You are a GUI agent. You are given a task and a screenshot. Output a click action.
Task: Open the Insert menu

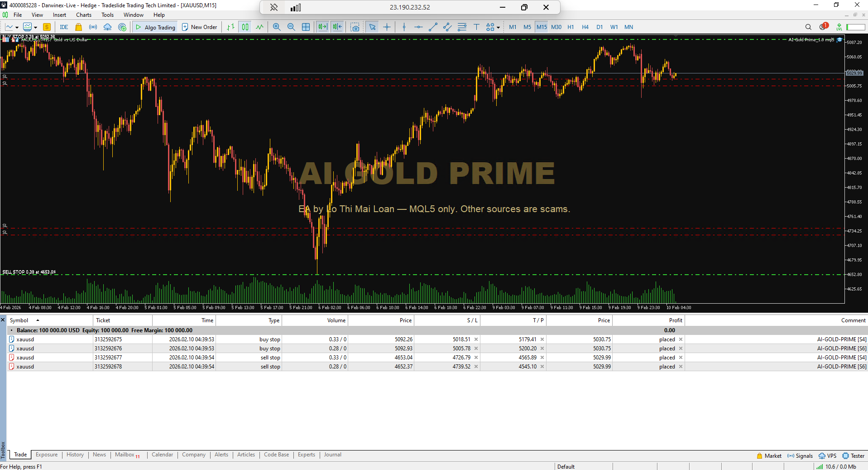(59, 15)
